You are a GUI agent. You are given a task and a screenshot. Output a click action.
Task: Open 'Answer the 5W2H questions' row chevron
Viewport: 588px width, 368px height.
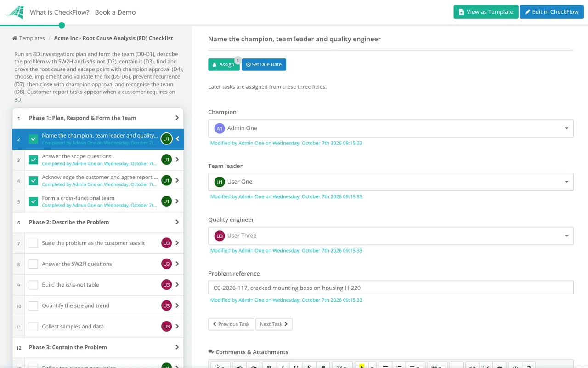point(177,264)
